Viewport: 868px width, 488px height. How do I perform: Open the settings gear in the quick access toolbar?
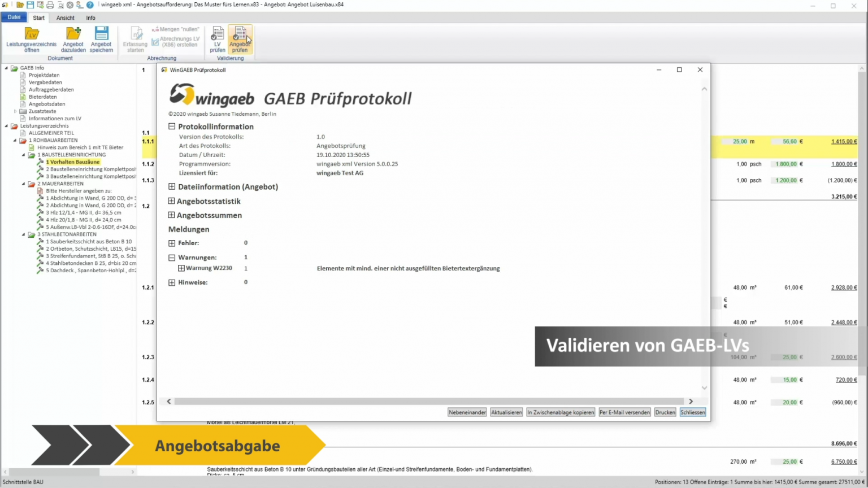(x=70, y=5)
